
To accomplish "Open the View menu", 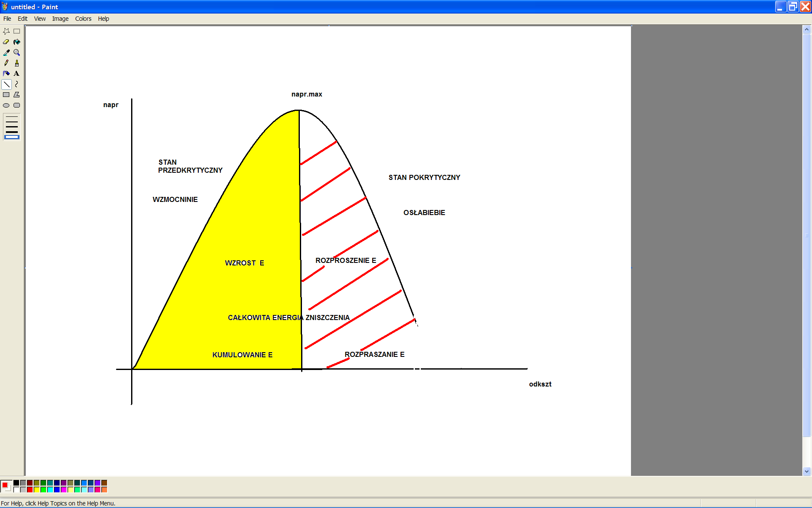I will tap(40, 19).
